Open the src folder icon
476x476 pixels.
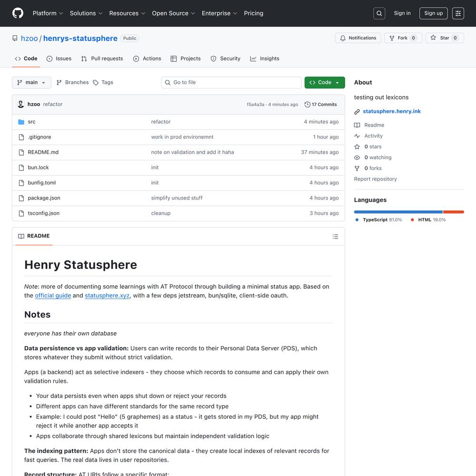coord(21,122)
